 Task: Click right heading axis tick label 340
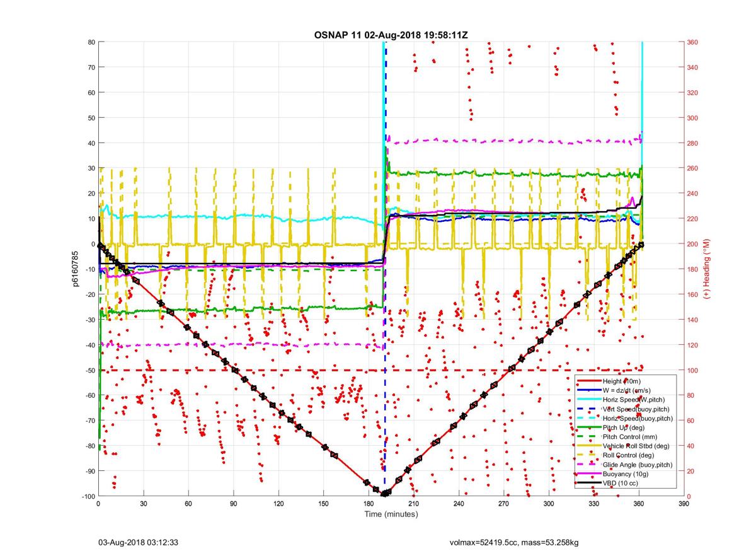(694, 67)
